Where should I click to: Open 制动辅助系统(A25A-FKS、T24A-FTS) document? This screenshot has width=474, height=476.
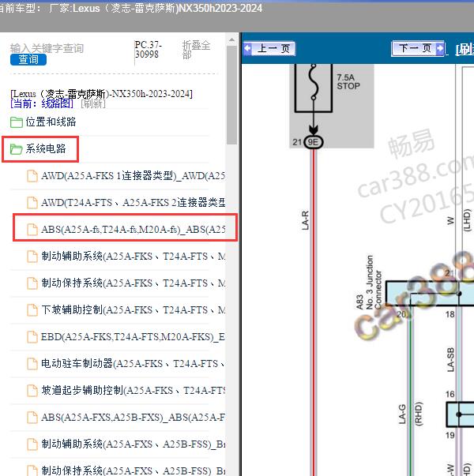133,257
